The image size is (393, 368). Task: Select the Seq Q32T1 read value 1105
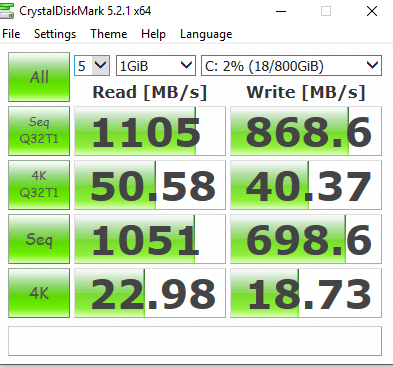pos(150,131)
